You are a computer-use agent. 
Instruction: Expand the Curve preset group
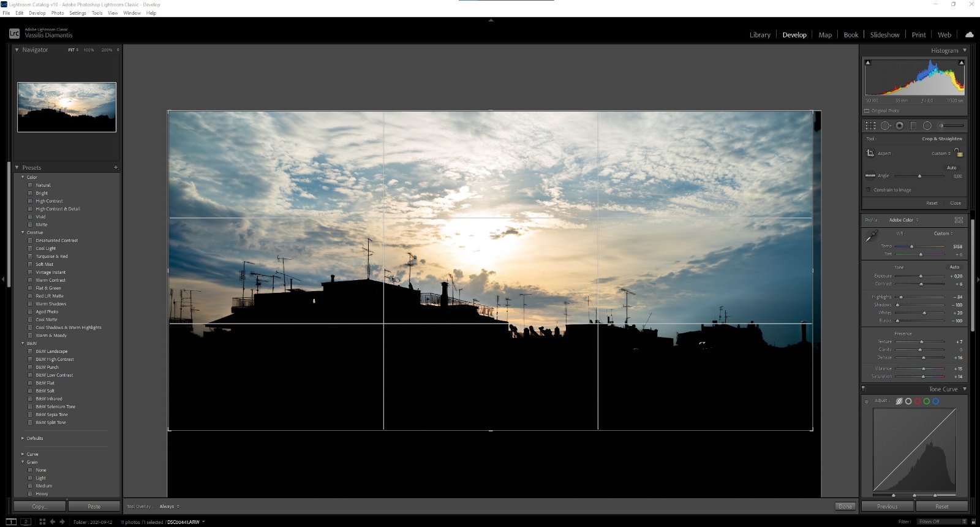(x=23, y=454)
